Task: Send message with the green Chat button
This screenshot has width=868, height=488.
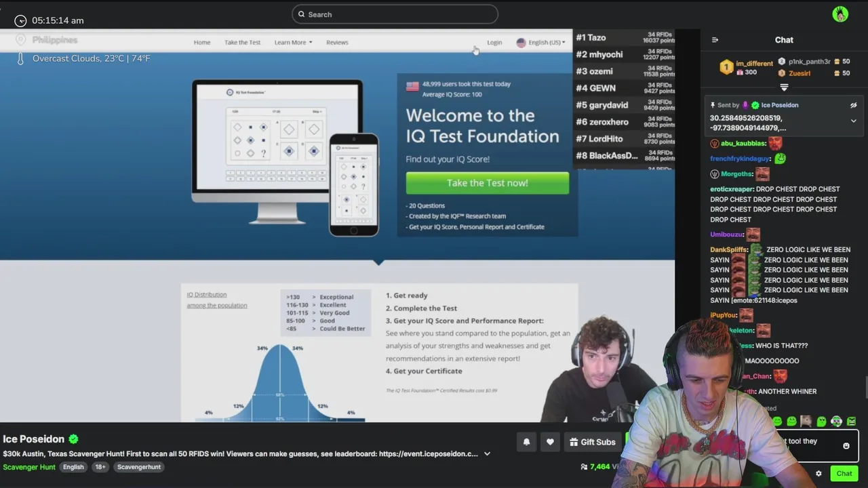Action: [844, 474]
